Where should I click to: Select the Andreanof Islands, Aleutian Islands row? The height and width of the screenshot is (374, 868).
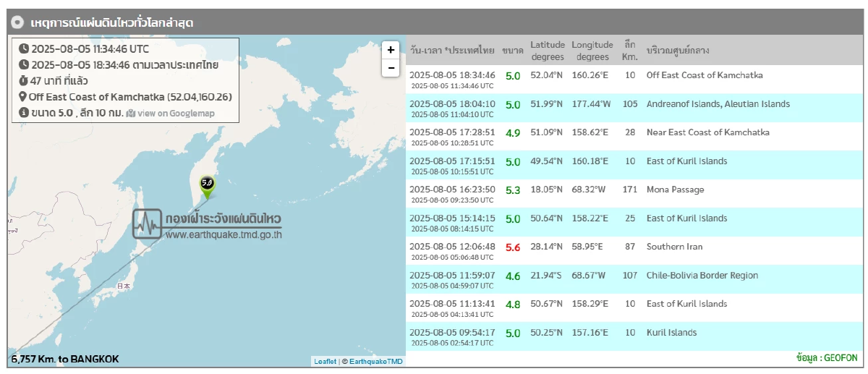[635, 108]
